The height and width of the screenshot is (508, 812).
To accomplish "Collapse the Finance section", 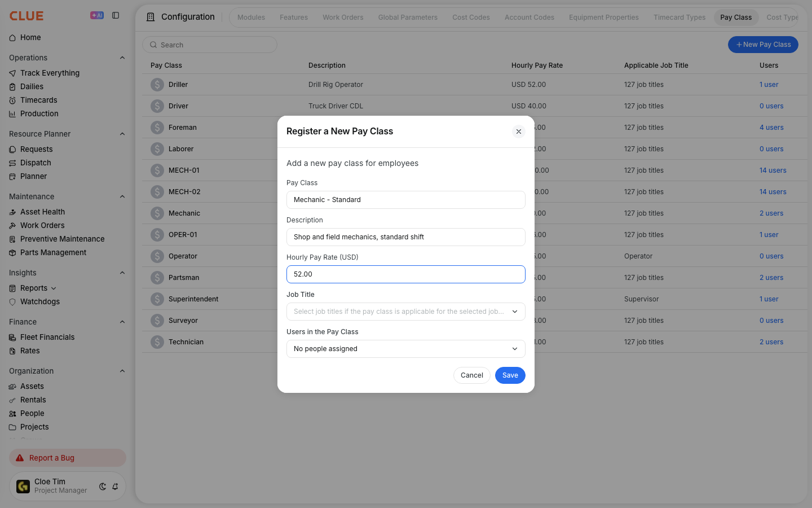I will [x=122, y=322].
